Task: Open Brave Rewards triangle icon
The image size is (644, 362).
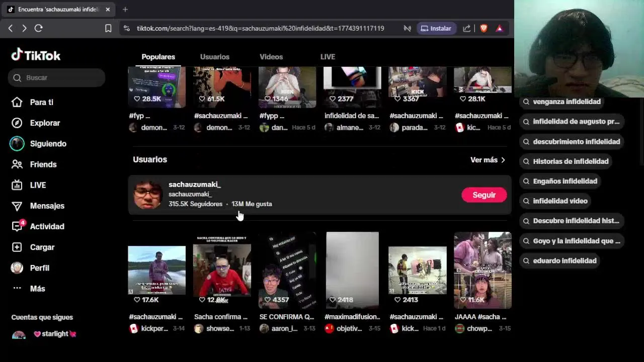Action: point(499,28)
